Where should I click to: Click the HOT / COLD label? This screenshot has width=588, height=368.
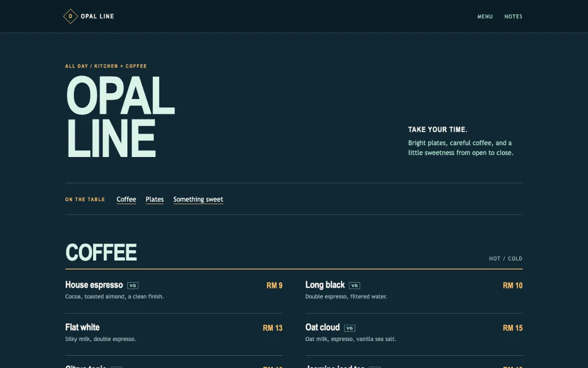tap(506, 259)
